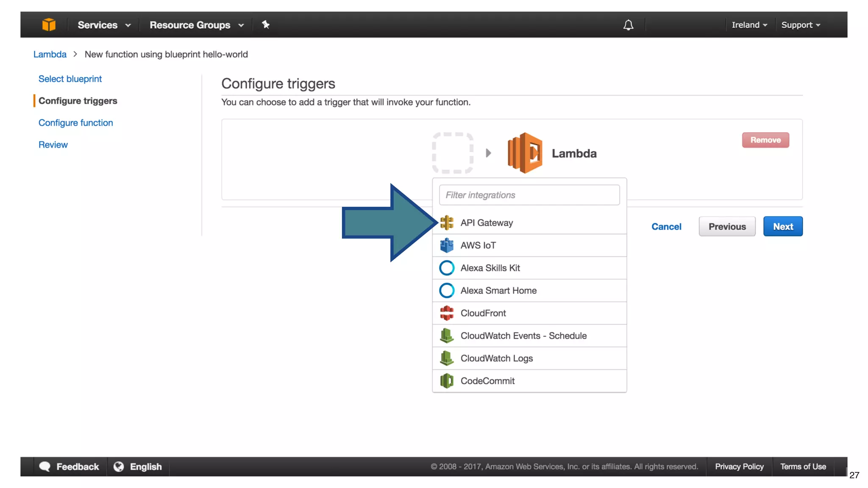Open the Ireland region dropdown
The width and height of the screenshot is (868, 488).
[x=749, y=25]
